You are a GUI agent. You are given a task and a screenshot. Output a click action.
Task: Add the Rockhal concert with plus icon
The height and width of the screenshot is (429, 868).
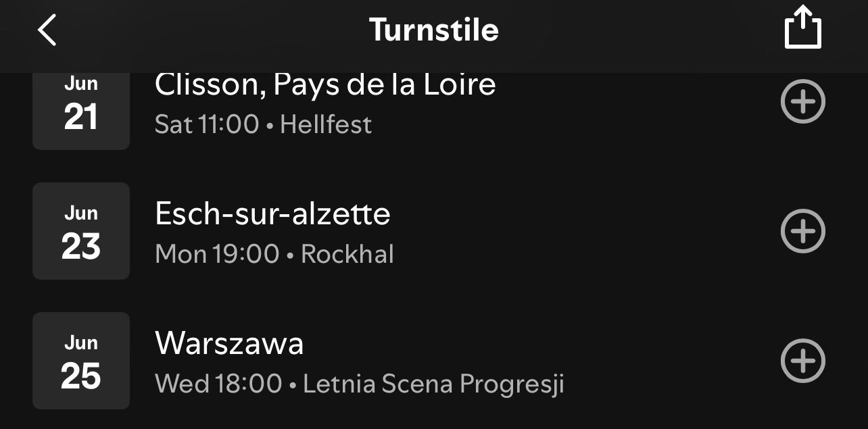803,231
